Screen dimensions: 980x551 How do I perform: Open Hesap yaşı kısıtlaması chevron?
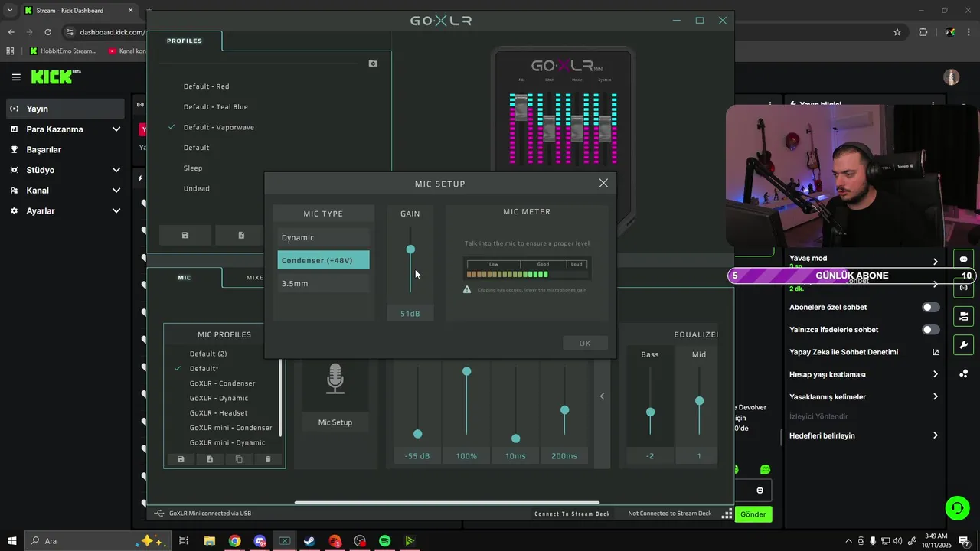click(936, 374)
